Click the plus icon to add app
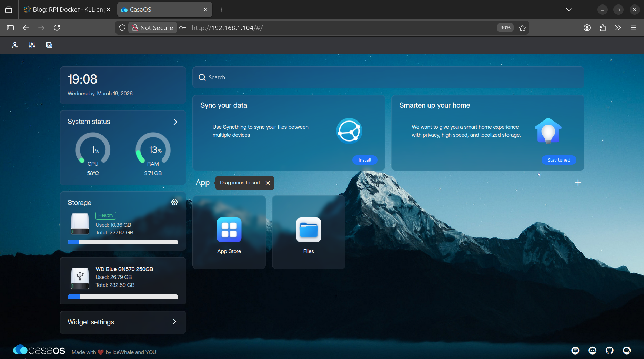 click(578, 183)
